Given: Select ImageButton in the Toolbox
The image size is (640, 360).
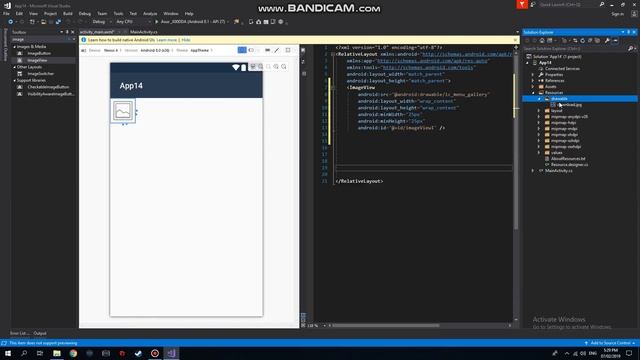Looking at the screenshot, I should click(x=39, y=53).
